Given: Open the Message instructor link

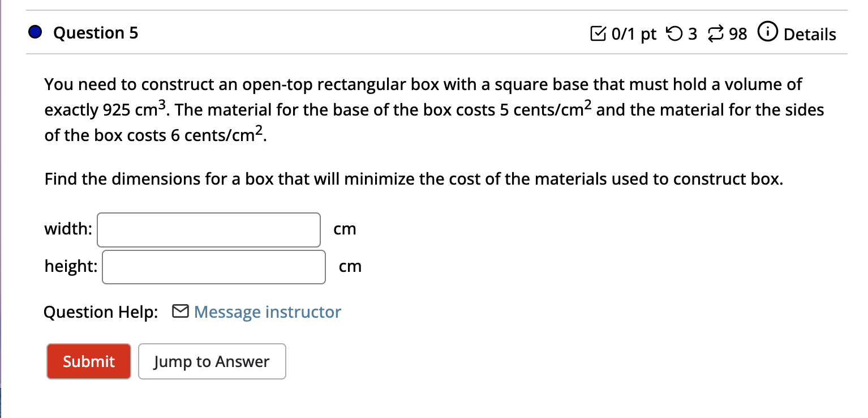Looking at the screenshot, I should click(x=267, y=312).
